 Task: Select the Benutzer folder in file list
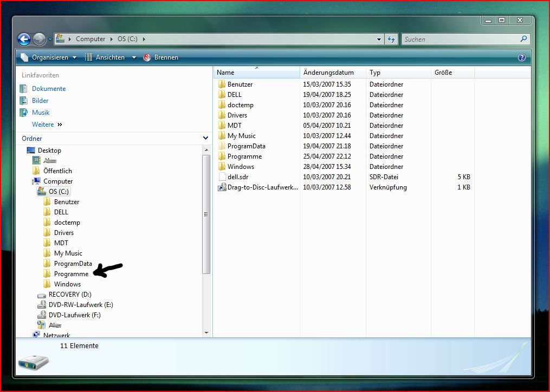tap(240, 84)
